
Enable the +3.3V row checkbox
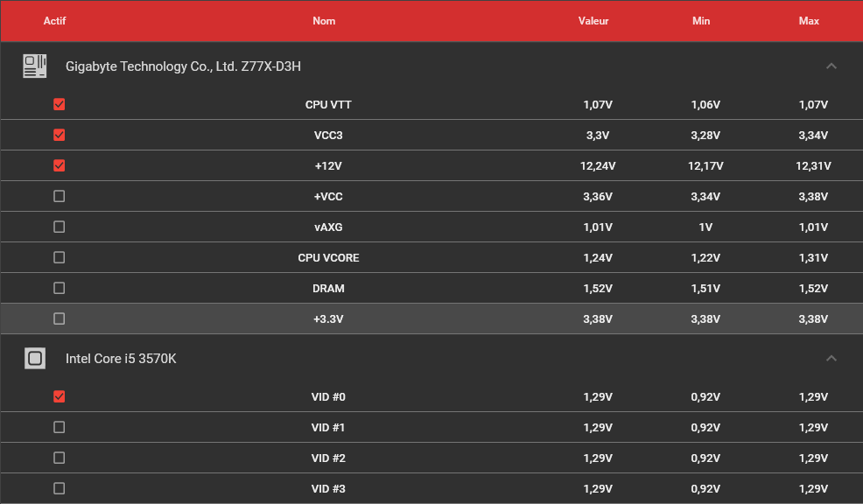pyautogui.click(x=59, y=318)
